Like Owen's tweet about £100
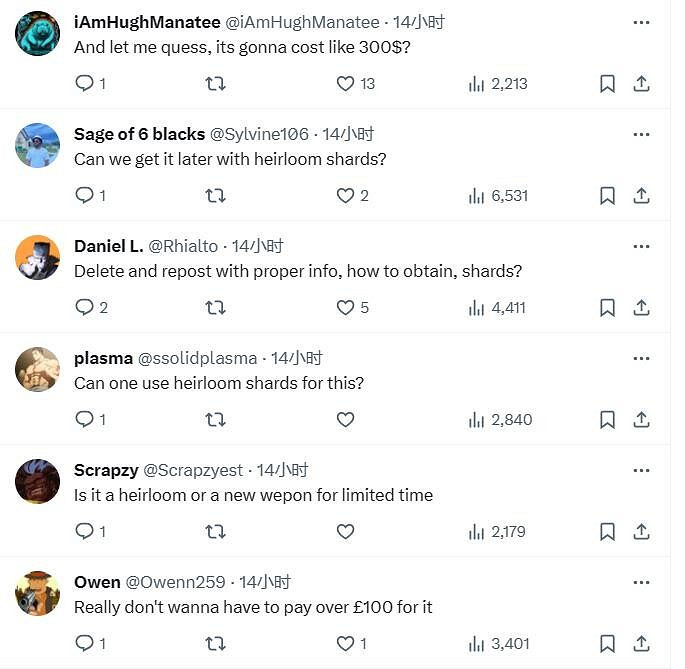Image resolution: width=685 pixels, height=669 pixels. 345,644
